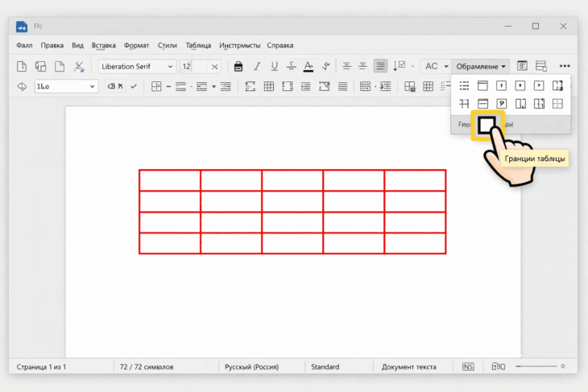Click the blue application logo icon
This screenshot has height=392, width=588.
coord(22,27)
